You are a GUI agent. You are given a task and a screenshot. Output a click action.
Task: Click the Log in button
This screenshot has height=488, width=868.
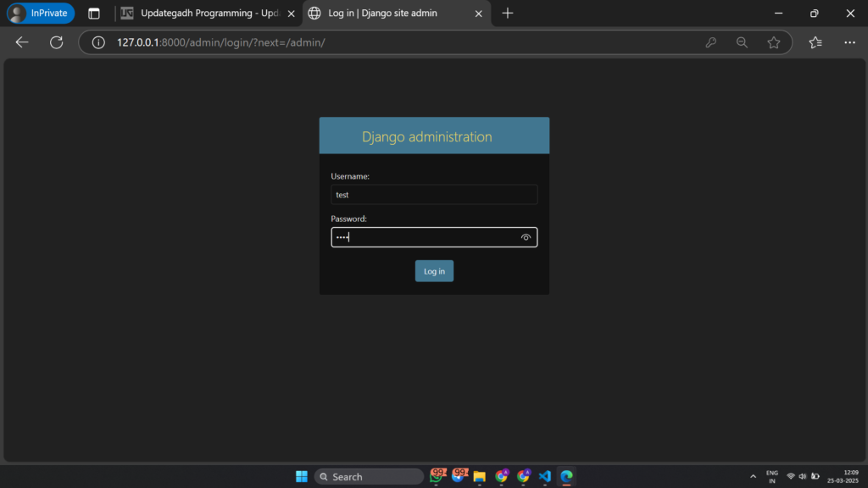tap(434, 271)
